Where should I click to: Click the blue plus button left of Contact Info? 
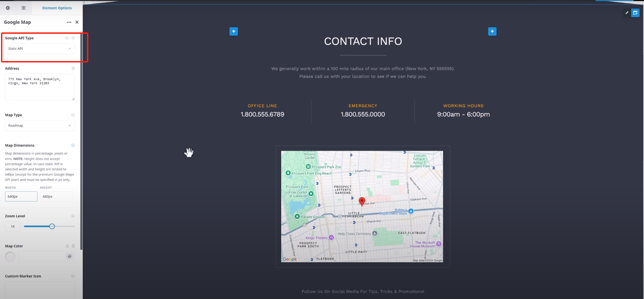[x=234, y=31]
